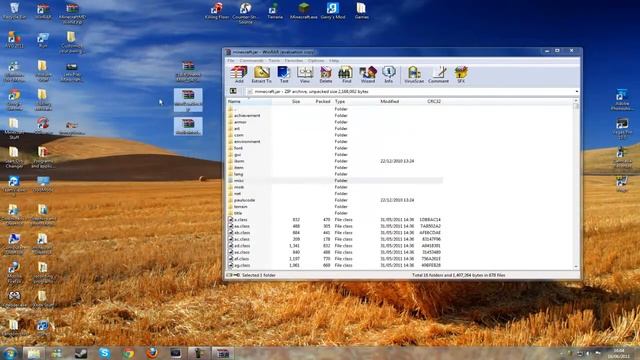The image size is (640, 360).
Task: Select the Recycle Bin desktop icon
Action: coord(14,11)
